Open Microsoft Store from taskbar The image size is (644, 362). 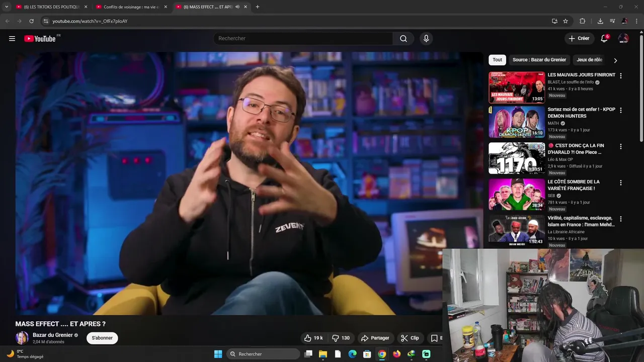click(367, 354)
